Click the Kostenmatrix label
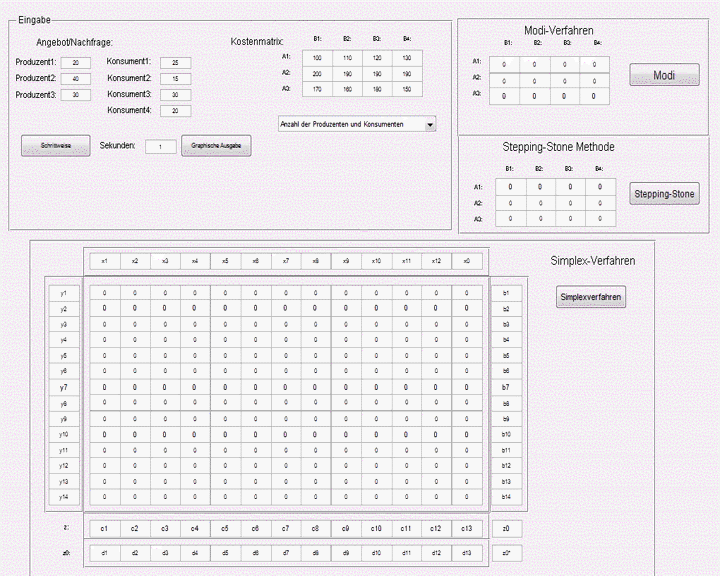The height and width of the screenshot is (576, 720). [x=257, y=42]
